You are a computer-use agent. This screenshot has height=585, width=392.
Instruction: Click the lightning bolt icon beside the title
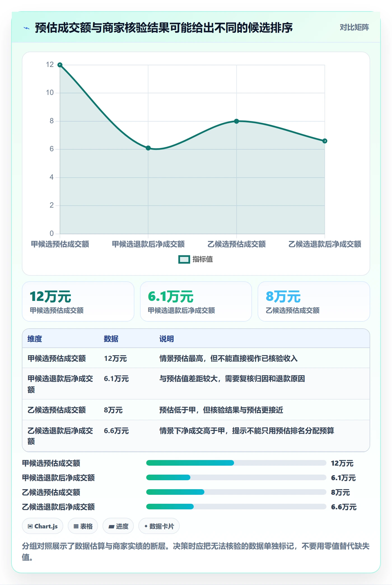point(26,28)
